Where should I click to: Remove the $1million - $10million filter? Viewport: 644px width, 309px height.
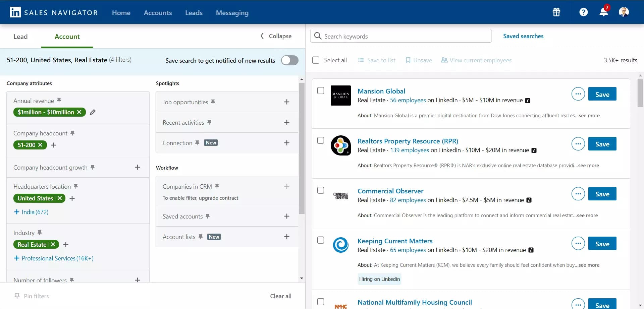tap(79, 112)
